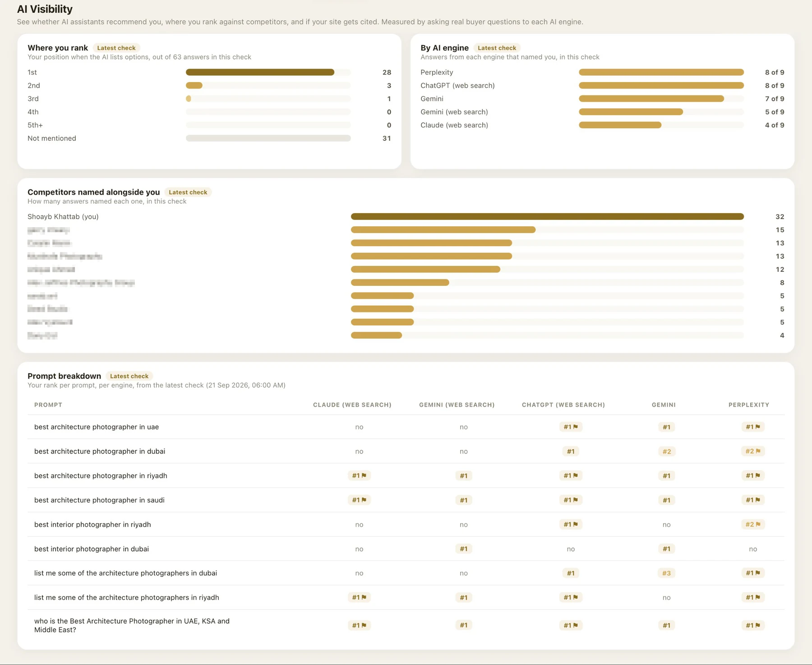Click prompt 'best architecture photographer in saudi'
The width and height of the screenshot is (812, 665).
99,500
